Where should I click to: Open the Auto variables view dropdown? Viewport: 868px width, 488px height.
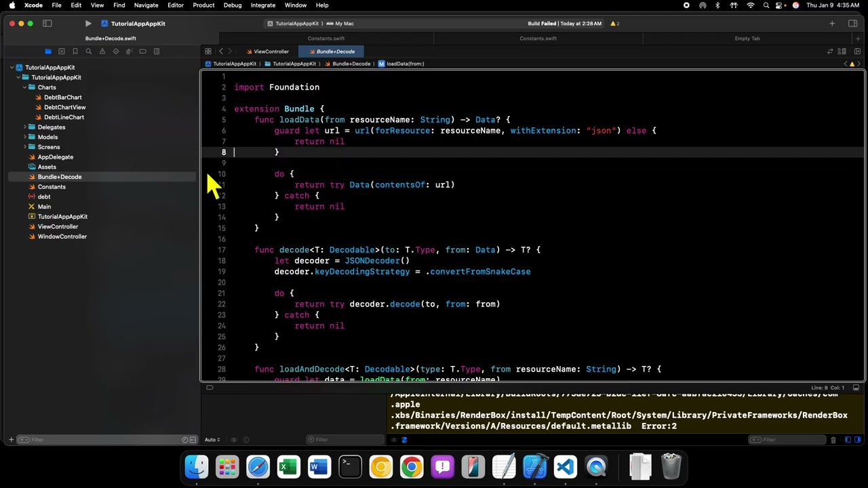point(212,440)
